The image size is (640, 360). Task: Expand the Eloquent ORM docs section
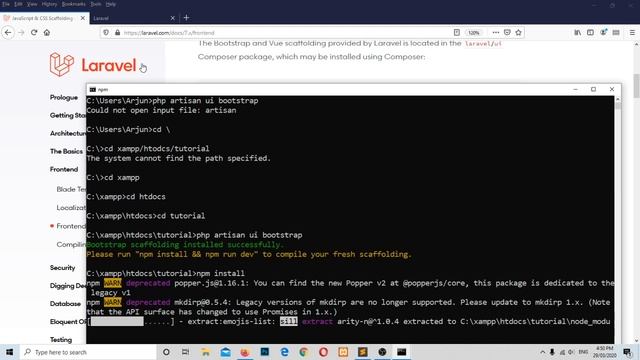click(x=68, y=322)
